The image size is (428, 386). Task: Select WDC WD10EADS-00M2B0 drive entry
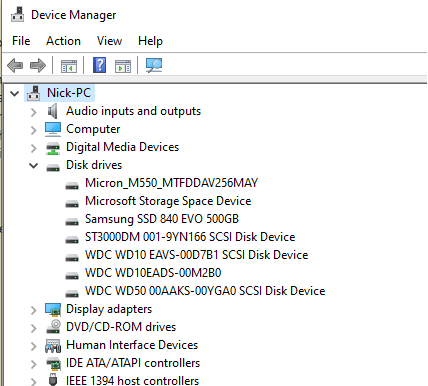pyautogui.click(x=153, y=273)
